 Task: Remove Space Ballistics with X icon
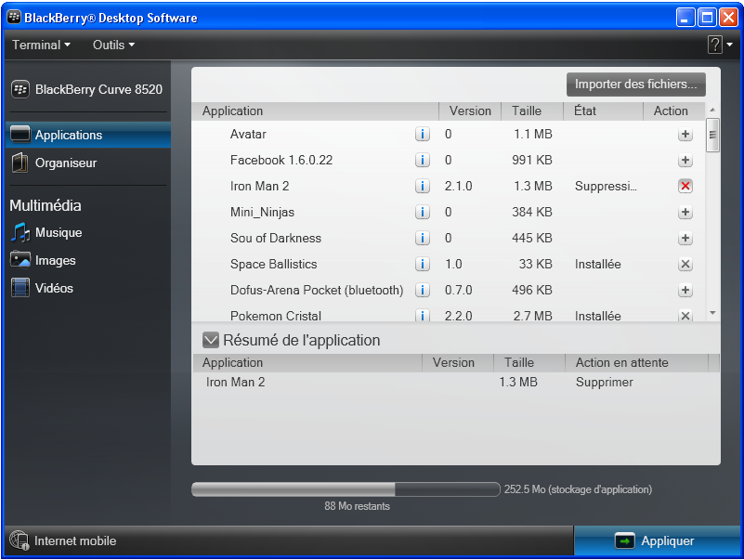click(x=685, y=264)
